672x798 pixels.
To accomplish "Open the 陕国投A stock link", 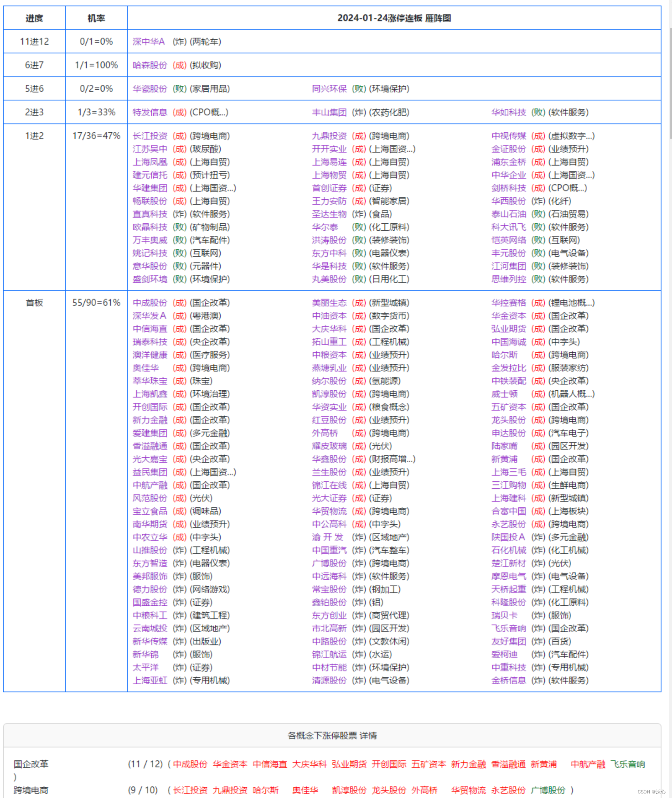I will point(508,537).
